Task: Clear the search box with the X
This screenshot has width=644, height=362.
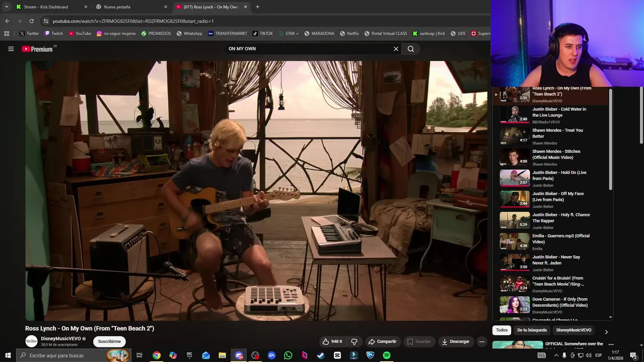Action: click(396, 49)
